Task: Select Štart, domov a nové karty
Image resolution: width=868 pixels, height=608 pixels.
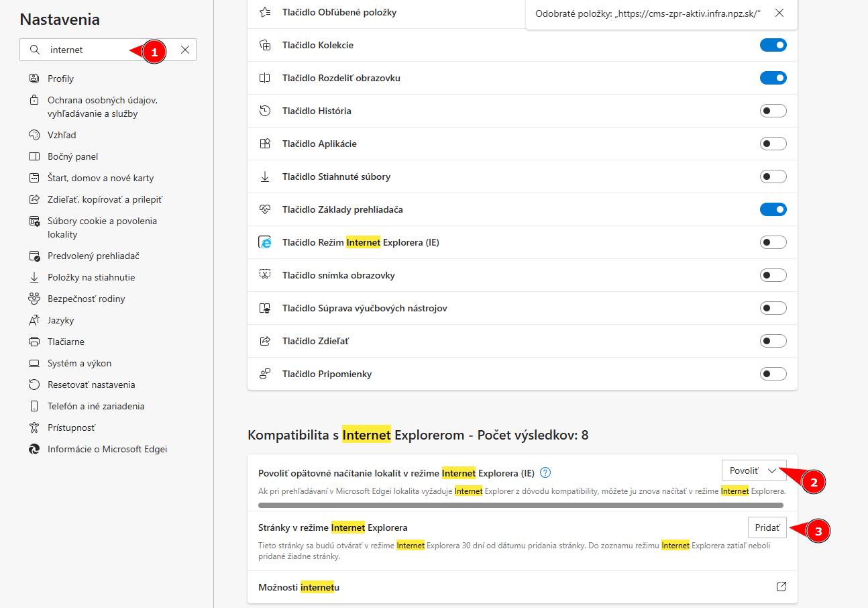Action: pos(101,178)
